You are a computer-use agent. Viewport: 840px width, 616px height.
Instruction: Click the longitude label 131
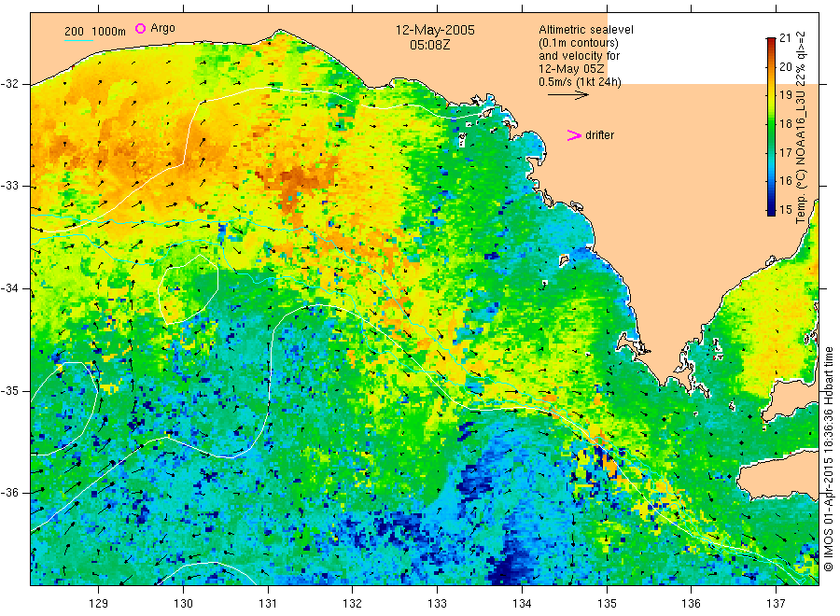[268, 604]
